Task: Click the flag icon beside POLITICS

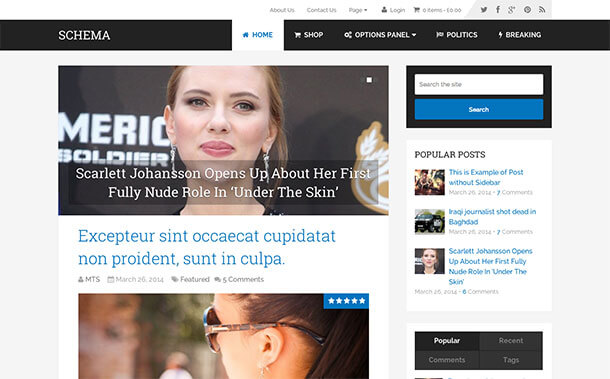Action: click(440, 35)
